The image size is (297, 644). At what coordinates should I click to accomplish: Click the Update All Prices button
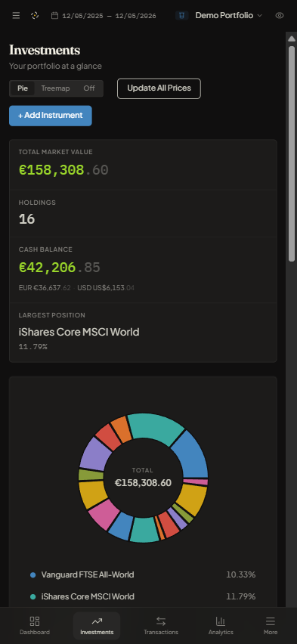point(159,88)
